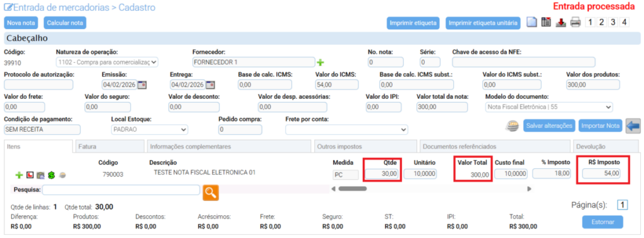Open Frete por conta dropdown
644x238 pixels.
pyautogui.click(x=347, y=130)
